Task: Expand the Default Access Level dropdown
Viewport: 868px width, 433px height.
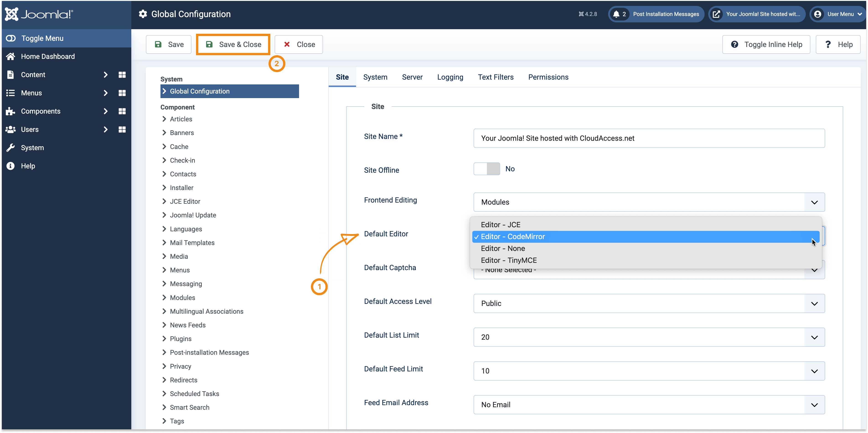Action: click(649, 303)
